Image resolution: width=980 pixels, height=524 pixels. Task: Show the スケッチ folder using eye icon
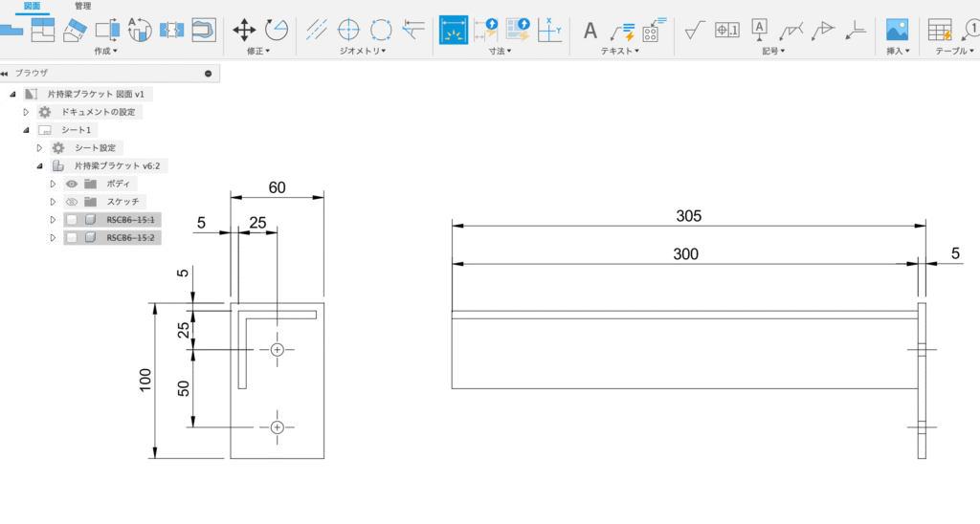[x=71, y=202]
